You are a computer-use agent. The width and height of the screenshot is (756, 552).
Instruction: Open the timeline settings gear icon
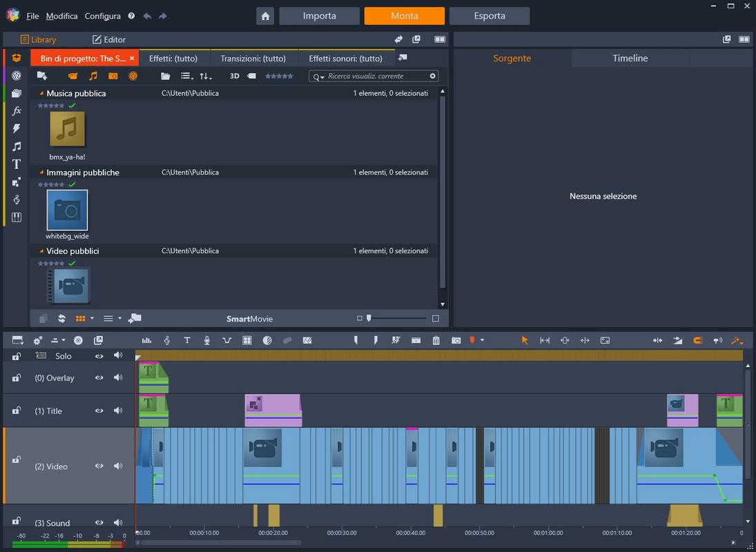tap(37, 341)
